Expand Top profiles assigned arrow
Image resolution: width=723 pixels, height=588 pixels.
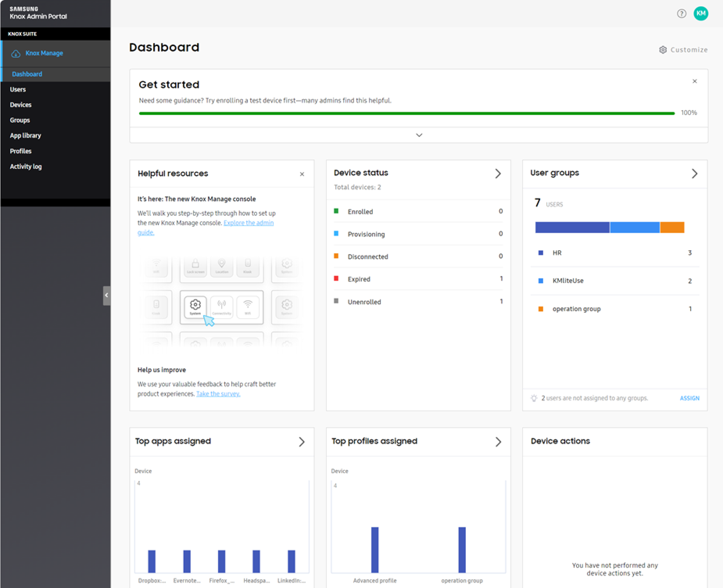click(x=498, y=442)
